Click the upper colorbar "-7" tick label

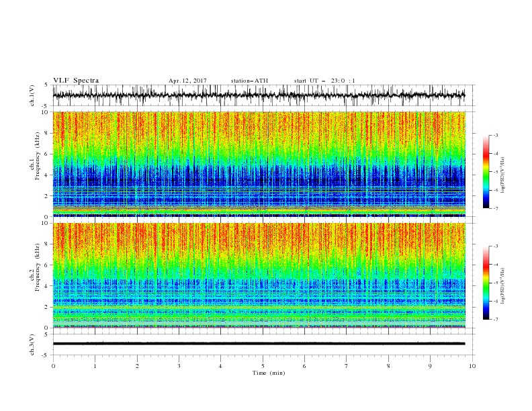pos(496,208)
